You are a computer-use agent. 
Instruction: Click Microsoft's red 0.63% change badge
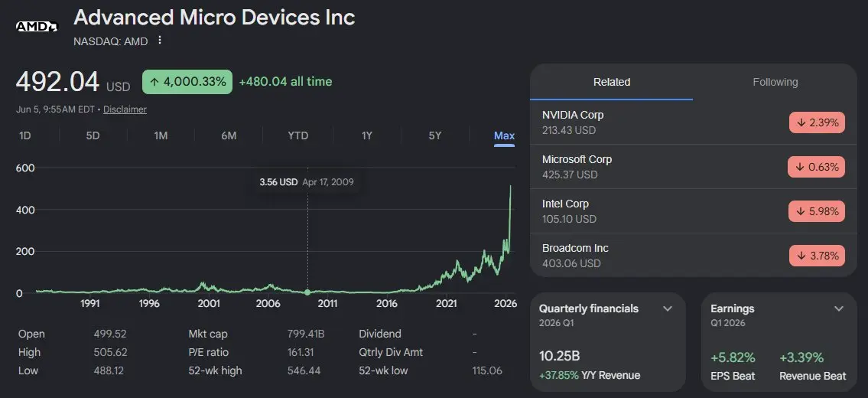click(x=817, y=167)
